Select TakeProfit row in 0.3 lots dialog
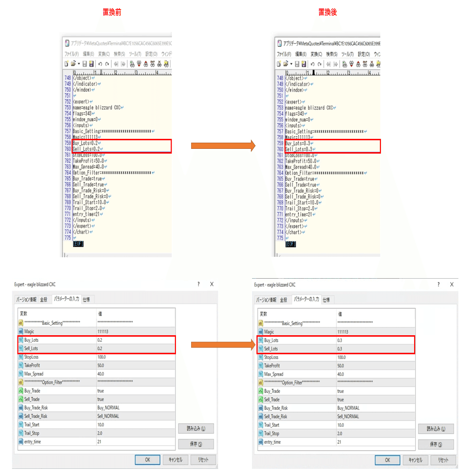Image resolution: width=476 pixels, height=476 pixels. (336, 366)
